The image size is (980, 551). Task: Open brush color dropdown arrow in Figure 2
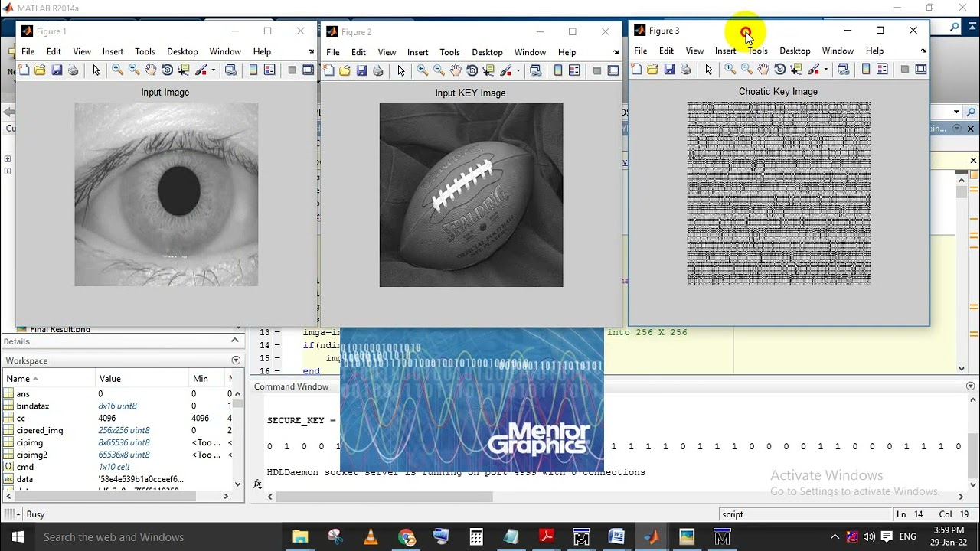pos(518,71)
